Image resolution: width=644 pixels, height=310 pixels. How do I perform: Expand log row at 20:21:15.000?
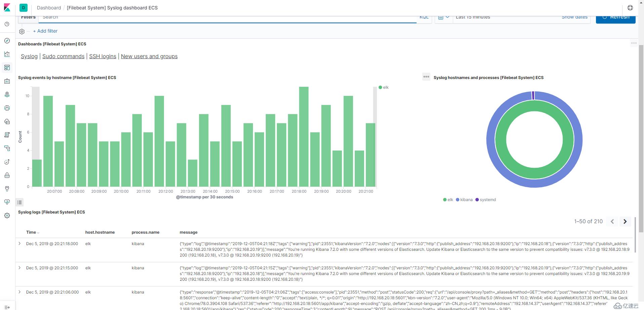[x=19, y=268]
